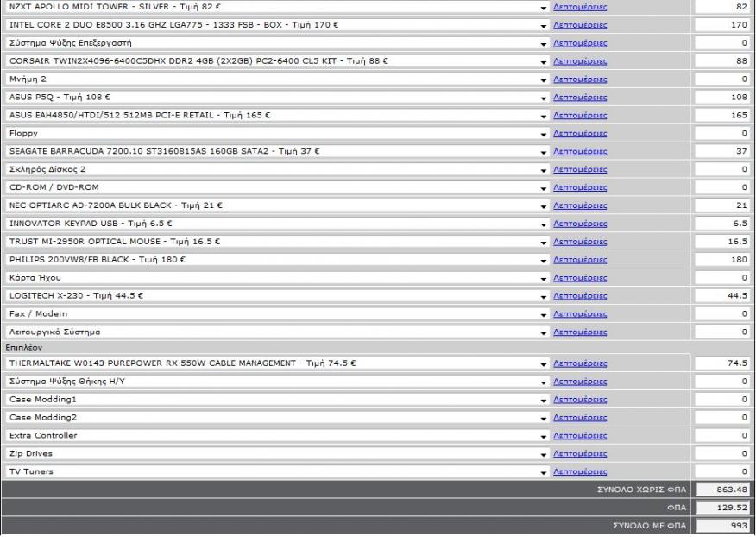Click the price field showing 74.5
Viewport: 756px width, 537px height.
point(722,363)
